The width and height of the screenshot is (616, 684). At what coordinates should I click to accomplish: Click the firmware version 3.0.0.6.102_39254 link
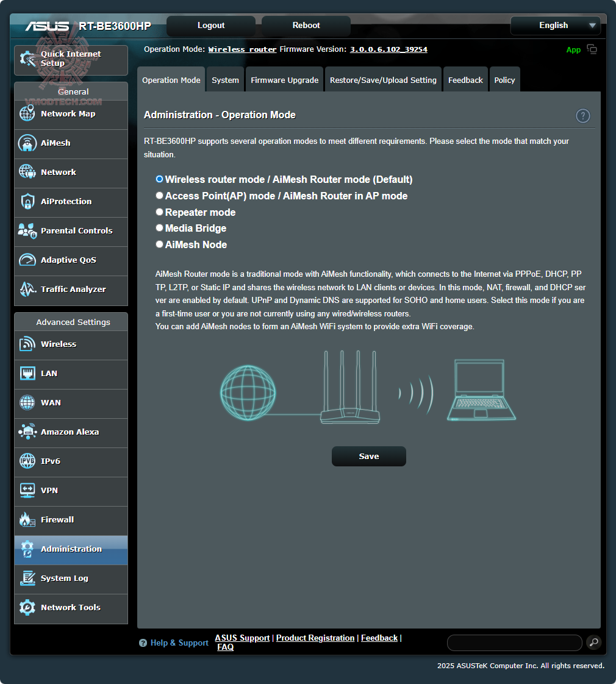point(389,49)
